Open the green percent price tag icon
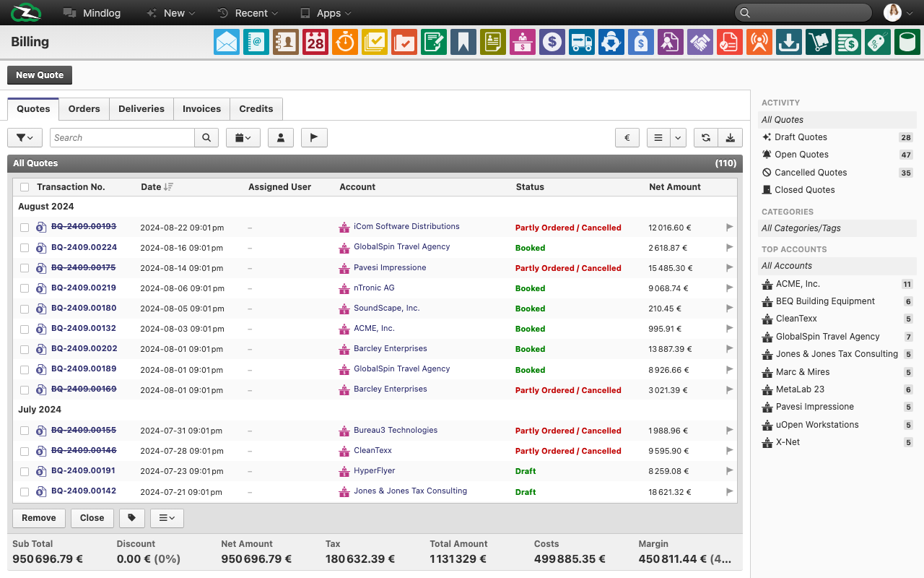 click(x=878, y=42)
